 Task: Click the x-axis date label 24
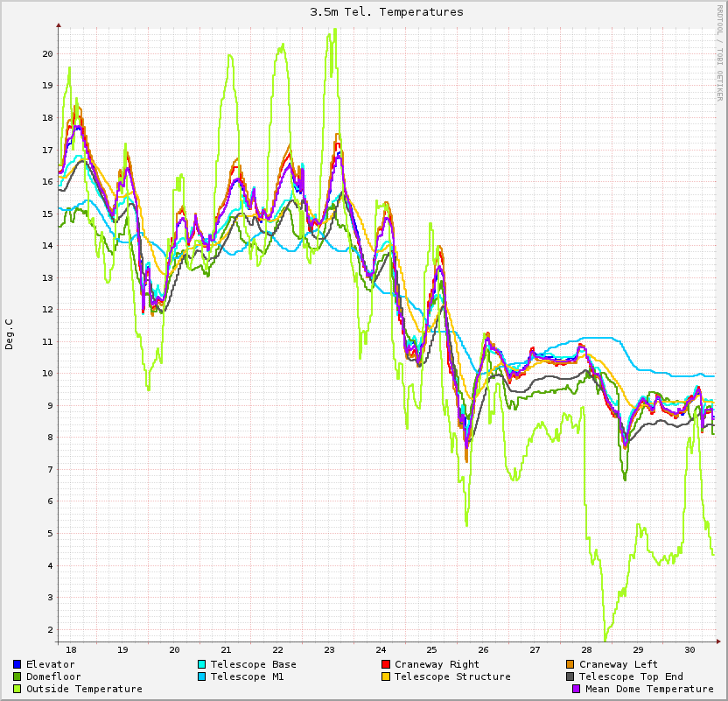pos(381,649)
